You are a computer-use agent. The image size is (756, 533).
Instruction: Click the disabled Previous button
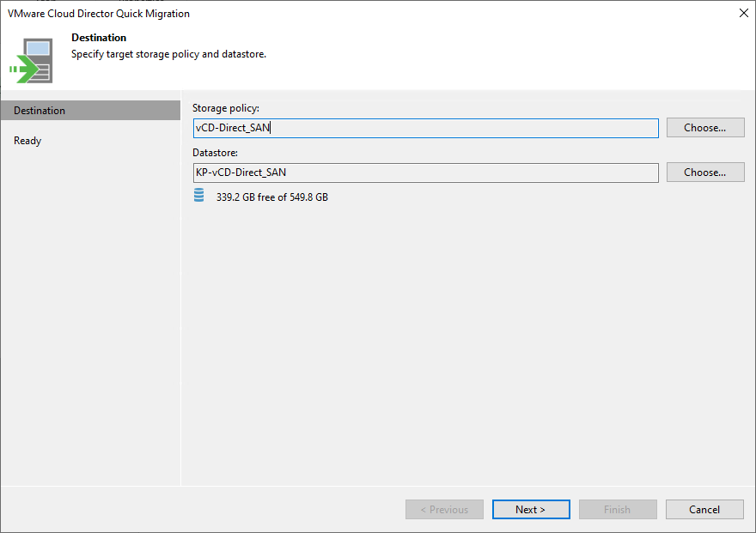[x=444, y=509]
